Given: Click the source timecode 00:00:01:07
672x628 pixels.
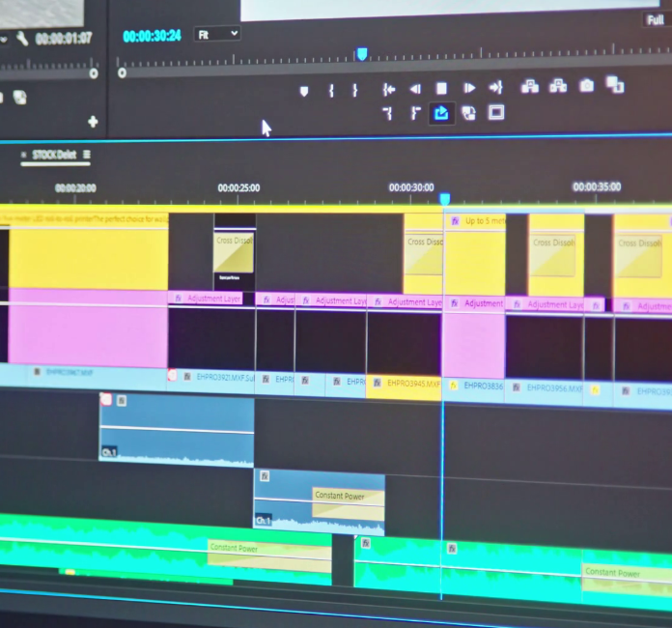Looking at the screenshot, I should [64, 39].
